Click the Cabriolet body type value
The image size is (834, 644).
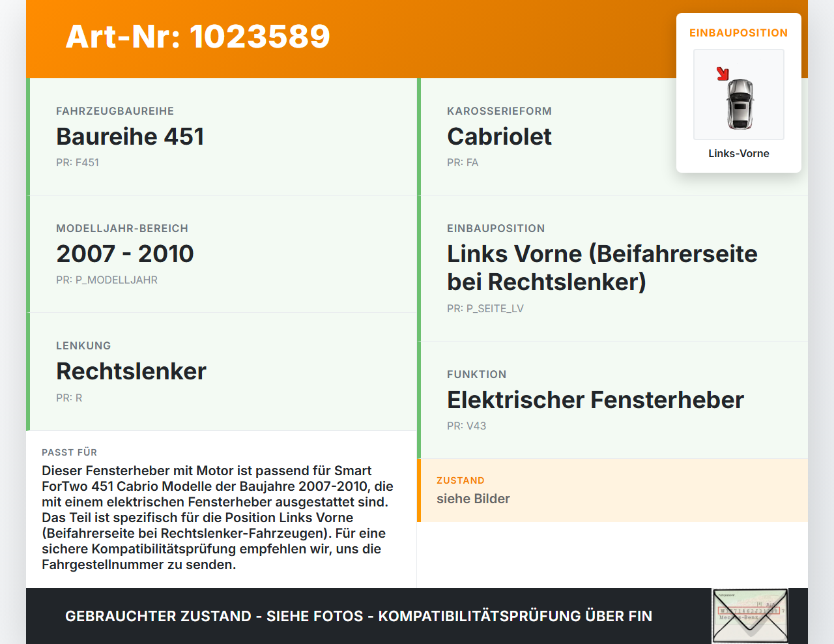click(499, 136)
